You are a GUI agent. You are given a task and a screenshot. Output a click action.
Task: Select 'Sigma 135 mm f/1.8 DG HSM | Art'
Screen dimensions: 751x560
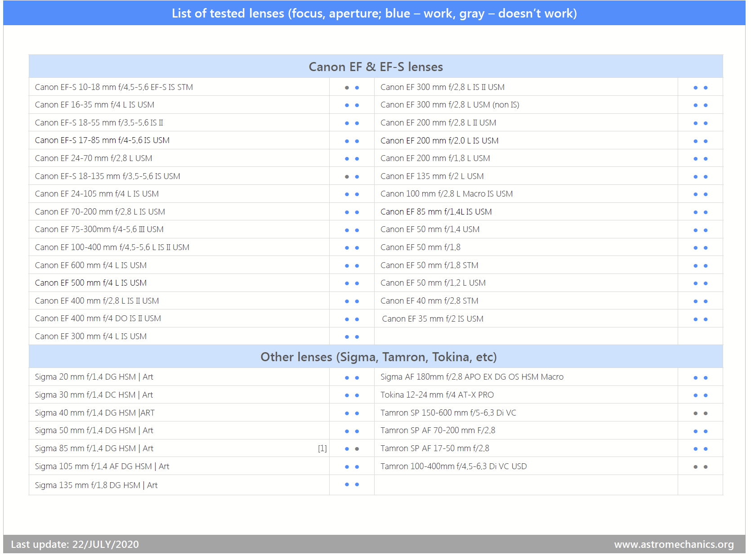coord(96,485)
